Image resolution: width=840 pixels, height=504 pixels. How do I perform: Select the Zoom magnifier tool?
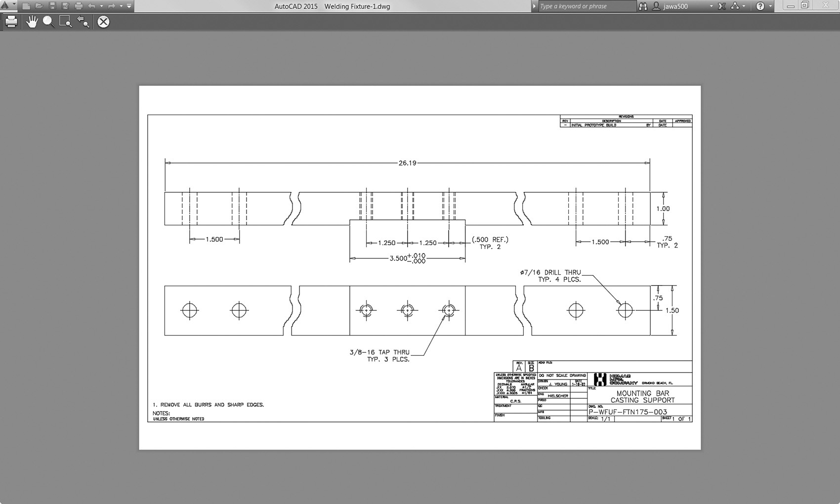[x=48, y=22]
